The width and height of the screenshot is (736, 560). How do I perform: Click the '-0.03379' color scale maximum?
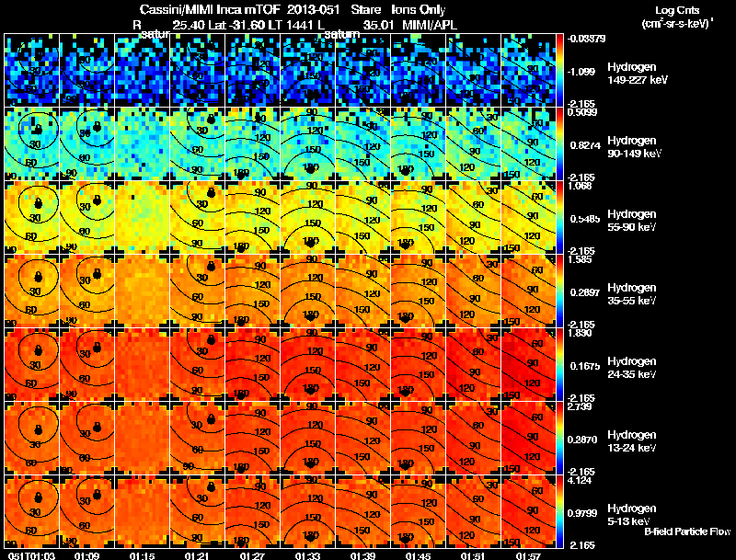pos(586,39)
